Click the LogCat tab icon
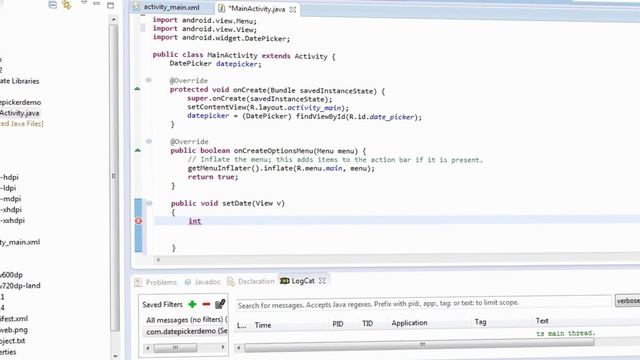This screenshot has height=360, width=640. (x=284, y=281)
